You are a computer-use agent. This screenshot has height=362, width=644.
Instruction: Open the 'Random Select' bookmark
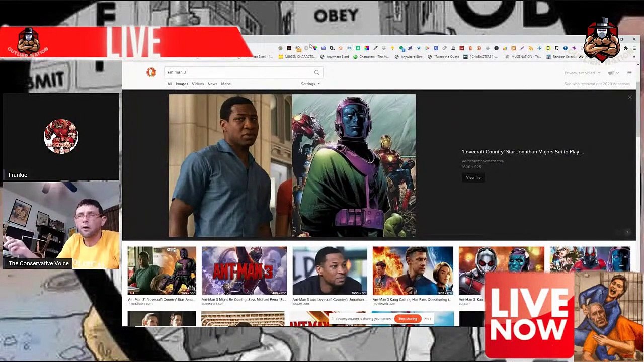(x=560, y=57)
